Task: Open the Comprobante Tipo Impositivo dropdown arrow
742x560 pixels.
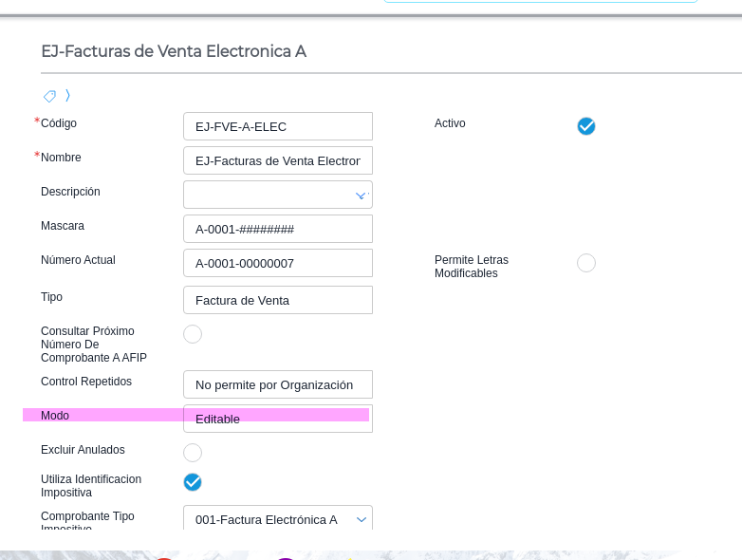Action: click(361, 519)
